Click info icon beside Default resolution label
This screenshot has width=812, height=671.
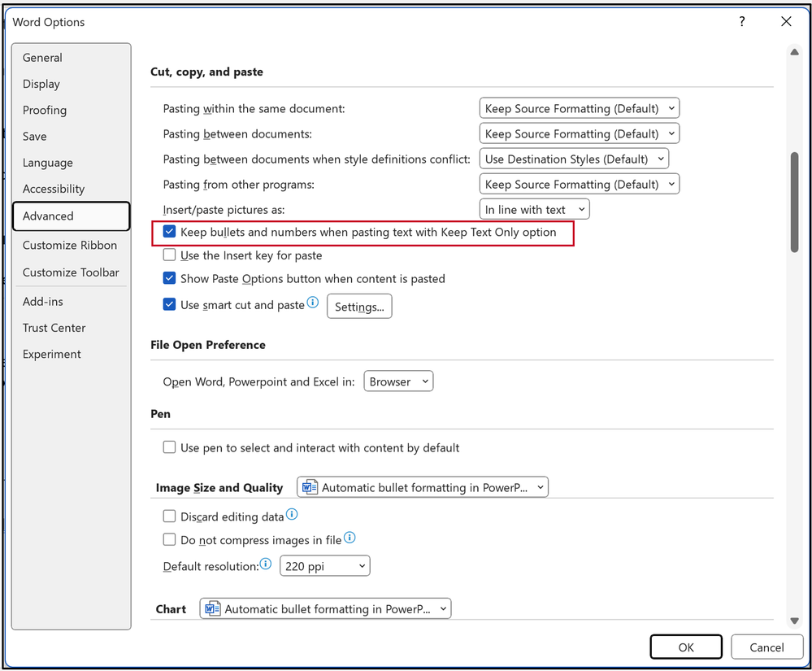point(266,564)
